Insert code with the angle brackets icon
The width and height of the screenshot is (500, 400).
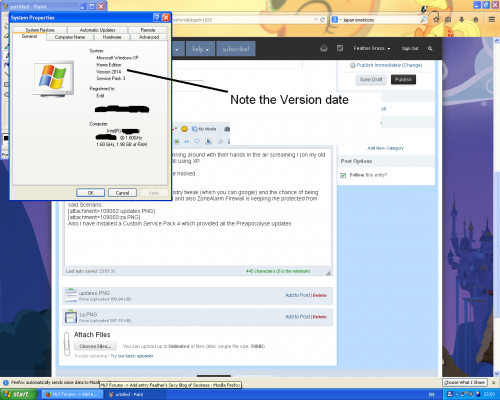coord(187,141)
